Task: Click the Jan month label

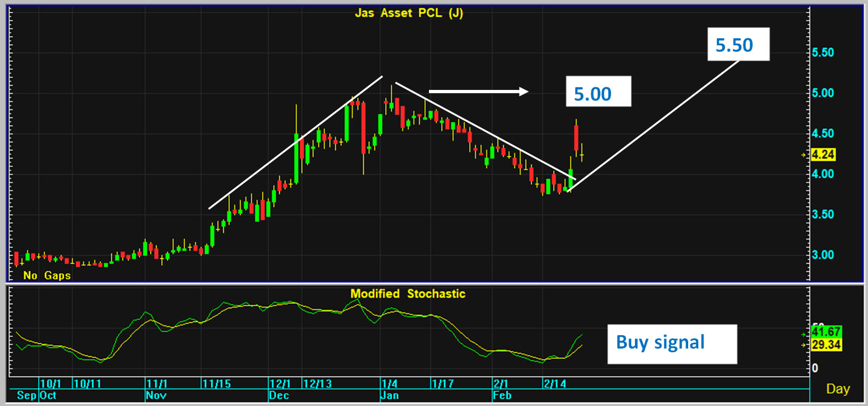Action: click(x=390, y=395)
